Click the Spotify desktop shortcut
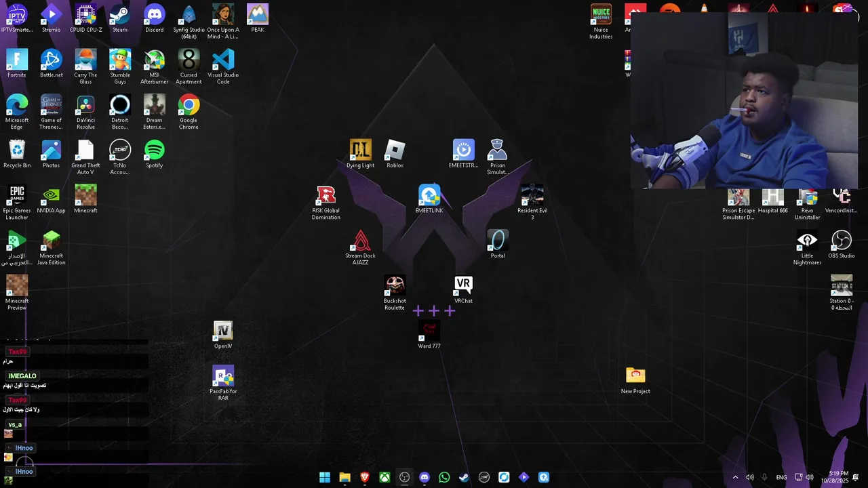Image resolution: width=868 pixels, height=488 pixels. point(155,154)
